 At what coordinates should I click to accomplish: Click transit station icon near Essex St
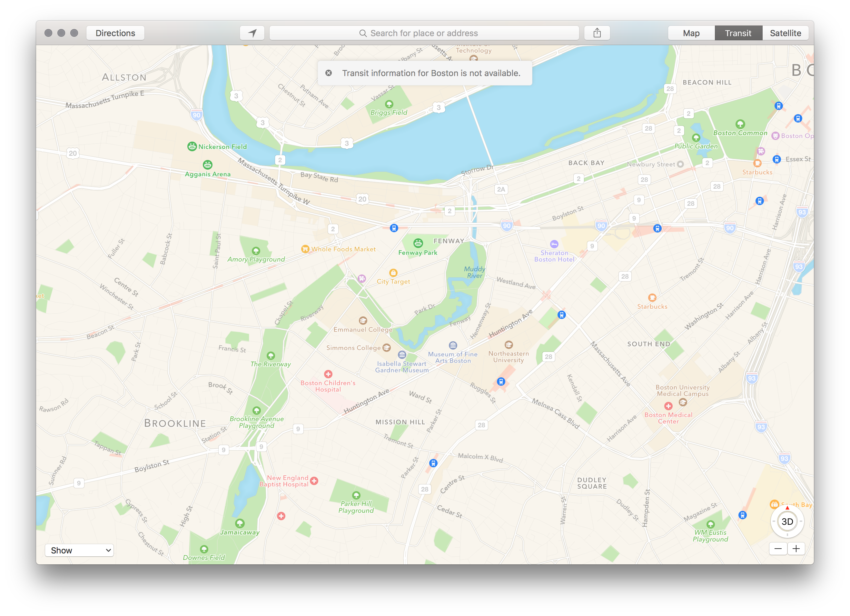[777, 159]
